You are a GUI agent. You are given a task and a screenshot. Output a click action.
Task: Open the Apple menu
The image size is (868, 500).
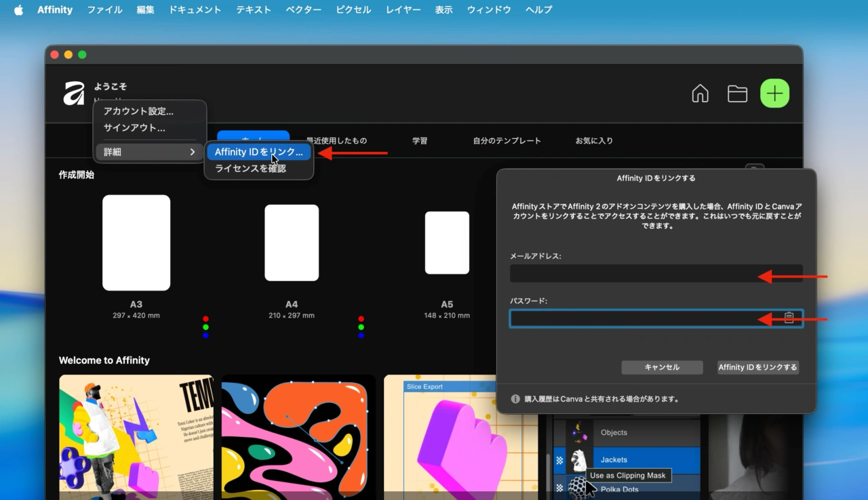(17, 9)
